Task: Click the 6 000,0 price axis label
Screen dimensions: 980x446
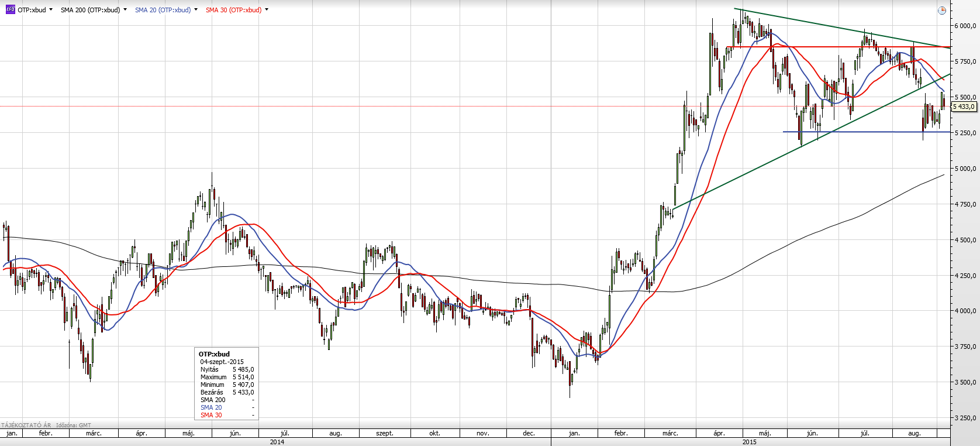Action: pyautogui.click(x=965, y=26)
